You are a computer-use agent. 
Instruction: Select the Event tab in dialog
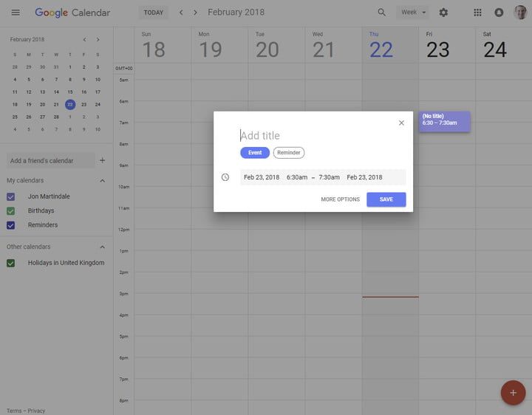pos(255,153)
